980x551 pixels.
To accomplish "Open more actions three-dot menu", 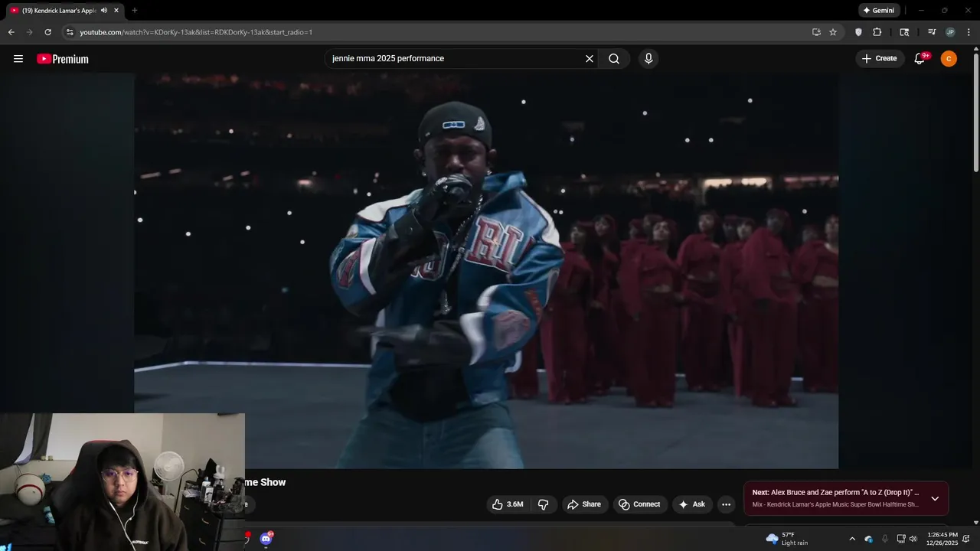I will pyautogui.click(x=726, y=504).
